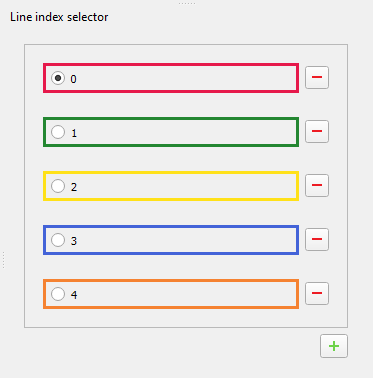This screenshot has height=378, width=373.
Task: Click the "Line index selector" title label
Action: (x=59, y=17)
